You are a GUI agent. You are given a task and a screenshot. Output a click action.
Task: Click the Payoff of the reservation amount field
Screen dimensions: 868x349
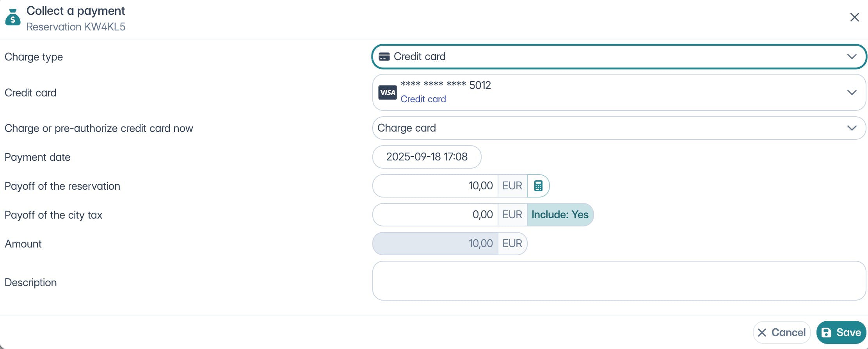click(435, 186)
